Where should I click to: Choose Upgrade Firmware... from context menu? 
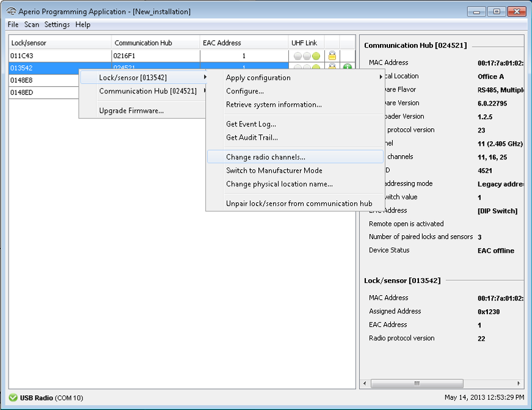(x=131, y=111)
